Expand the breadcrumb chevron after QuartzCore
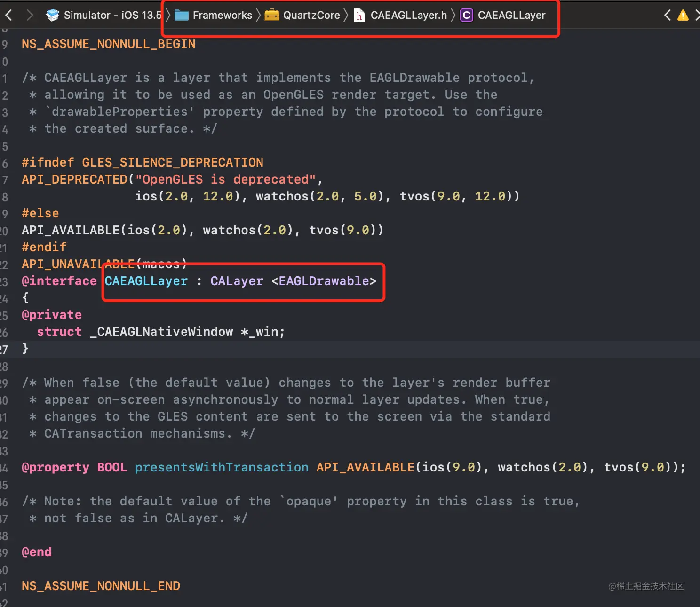 pyautogui.click(x=346, y=15)
